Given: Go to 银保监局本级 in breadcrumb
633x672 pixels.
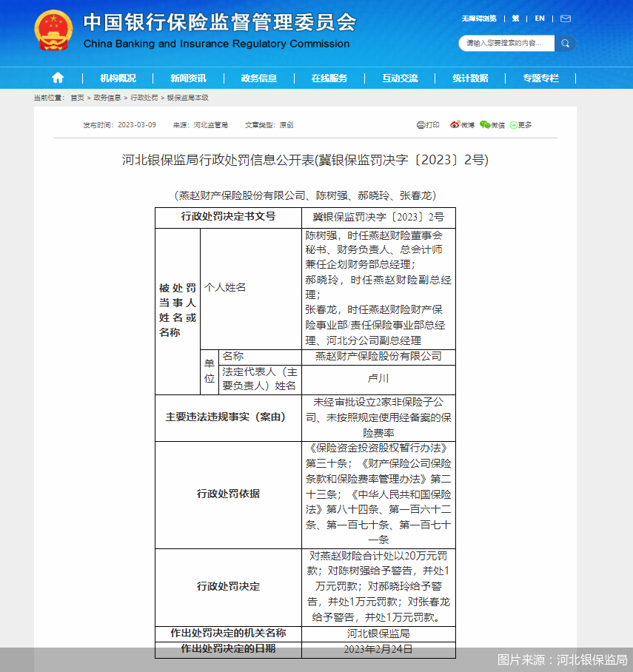Looking at the screenshot, I should 188,98.
